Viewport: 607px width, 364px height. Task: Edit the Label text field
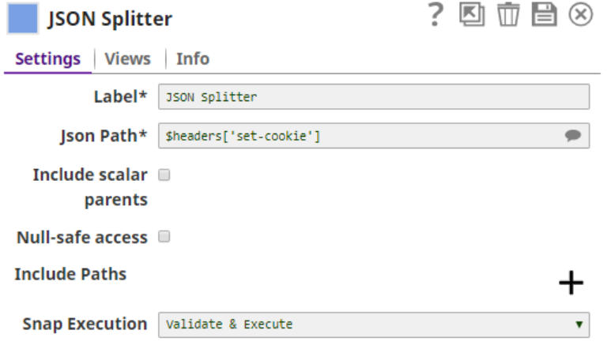374,96
